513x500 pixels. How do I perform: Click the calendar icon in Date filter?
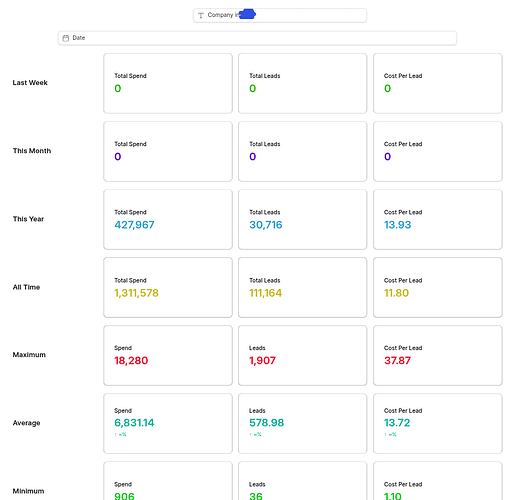click(x=66, y=38)
